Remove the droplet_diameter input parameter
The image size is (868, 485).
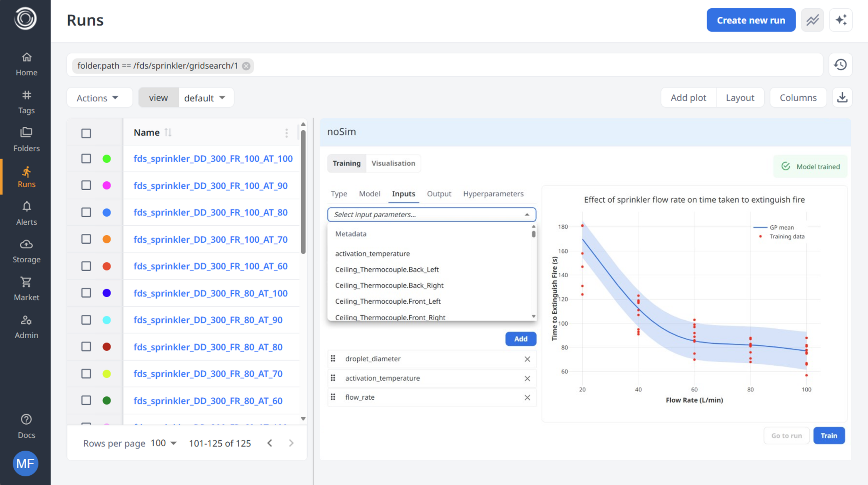coord(527,359)
